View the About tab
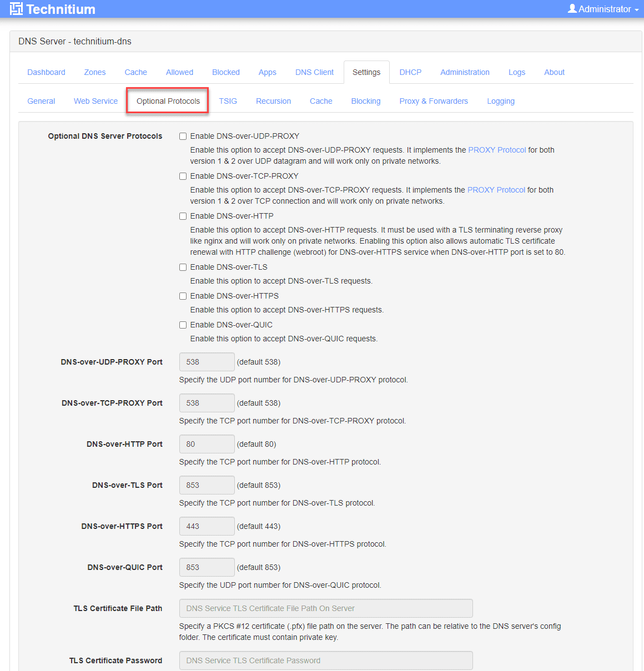The width and height of the screenshot is (644, 671). [x=554, y=72]
